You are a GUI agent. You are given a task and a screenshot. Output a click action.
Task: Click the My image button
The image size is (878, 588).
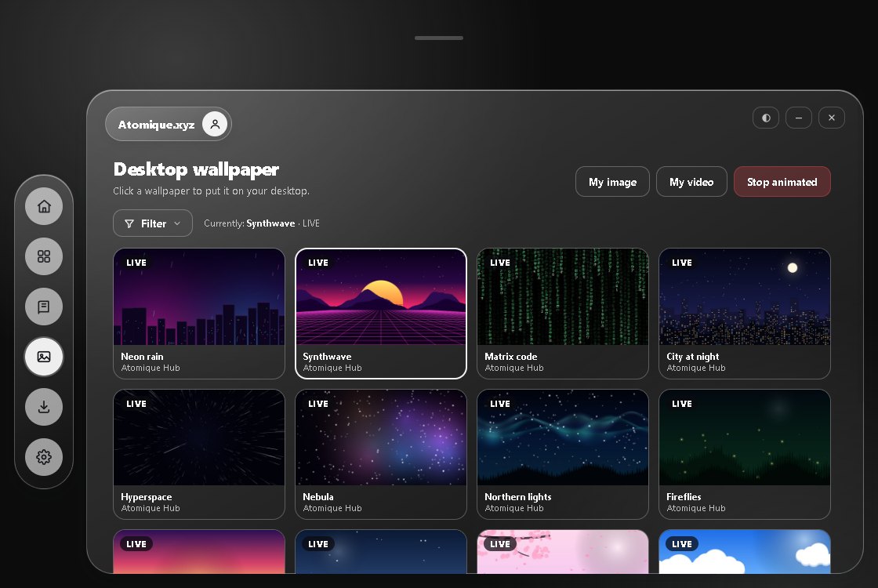pos(612,182)
